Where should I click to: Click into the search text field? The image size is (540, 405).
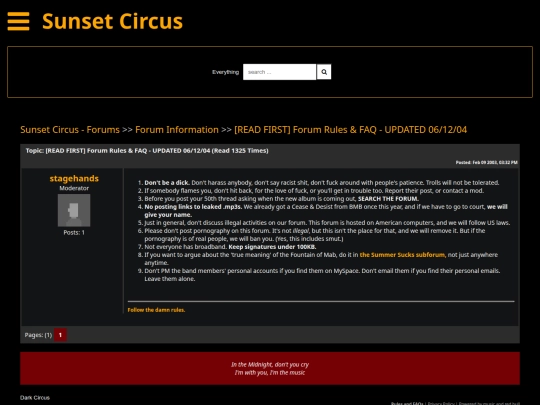point(279,72)
